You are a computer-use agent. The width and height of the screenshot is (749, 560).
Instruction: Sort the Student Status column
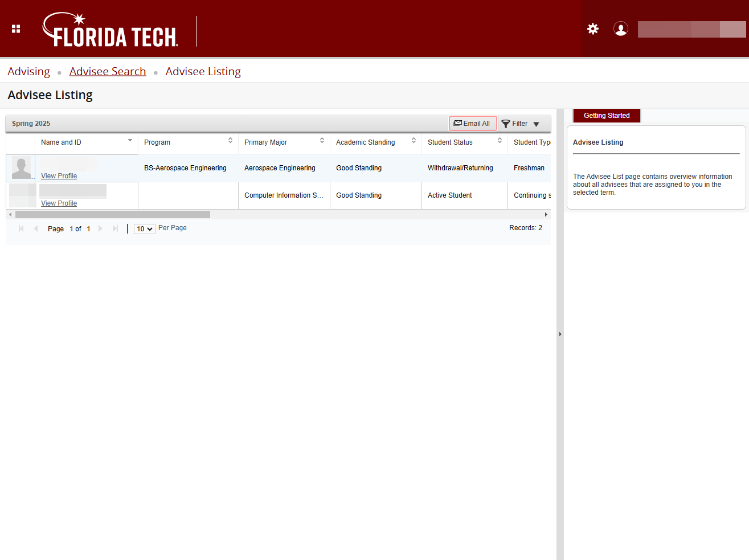point(500,140)
